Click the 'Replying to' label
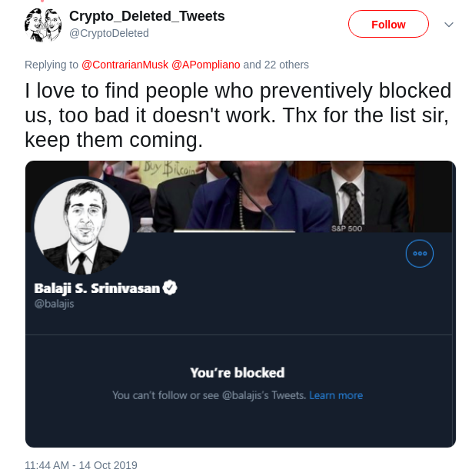 point(52,65)
